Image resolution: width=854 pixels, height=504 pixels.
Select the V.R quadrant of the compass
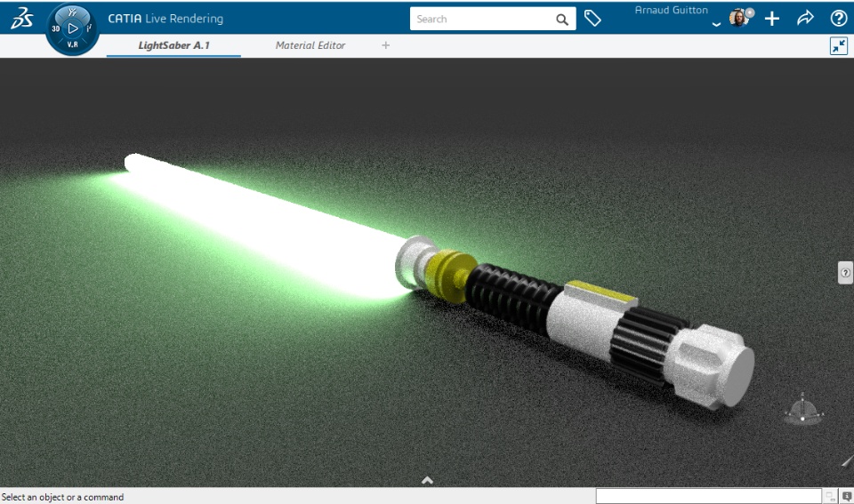72,44
